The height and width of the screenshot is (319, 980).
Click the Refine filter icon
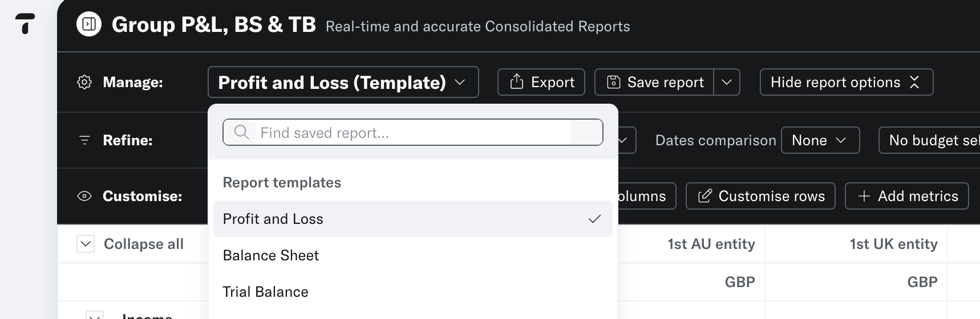(84, 140)
